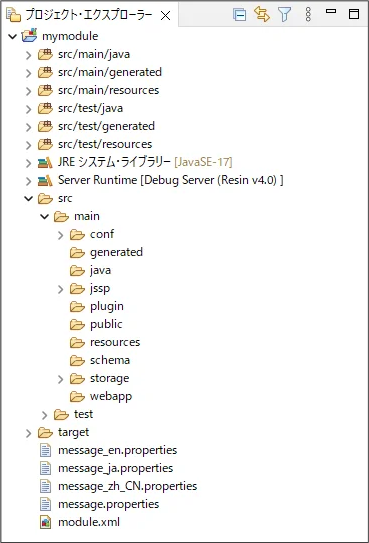The height and width of the screenshot is (543, 369).
Task: Click the JRE system library icon
Action: pos(45,162)
